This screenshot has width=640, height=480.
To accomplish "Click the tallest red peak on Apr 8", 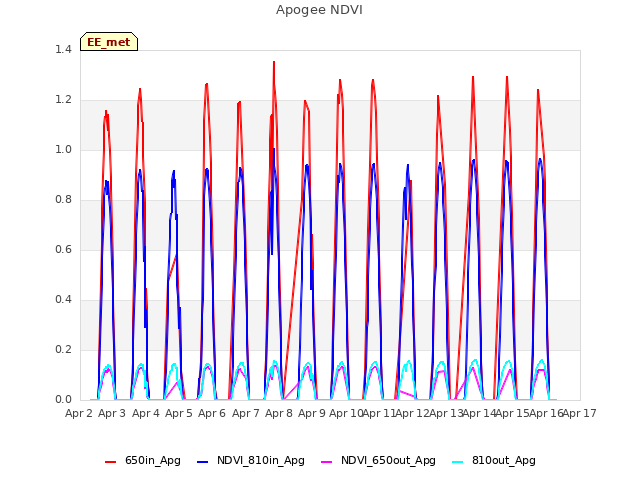I will point(274,62).
